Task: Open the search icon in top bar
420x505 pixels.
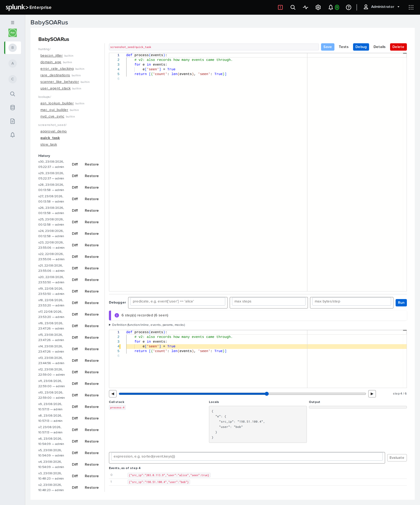Action: click(293, 7)
